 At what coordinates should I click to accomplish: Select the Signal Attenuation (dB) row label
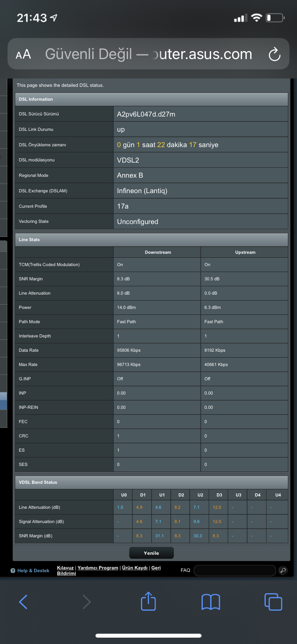tap(41, 521)
